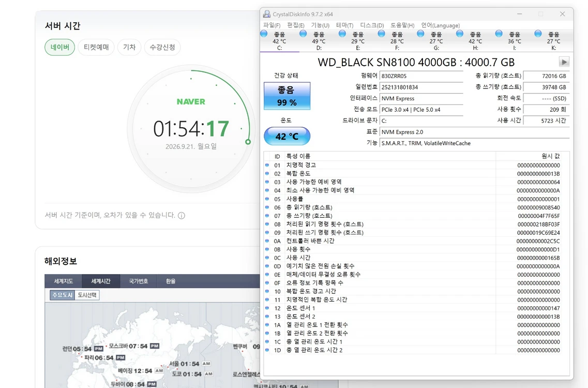Click the 모스크바 07:54 PM map label
The image size is (588, 388).
pos(134,346)
